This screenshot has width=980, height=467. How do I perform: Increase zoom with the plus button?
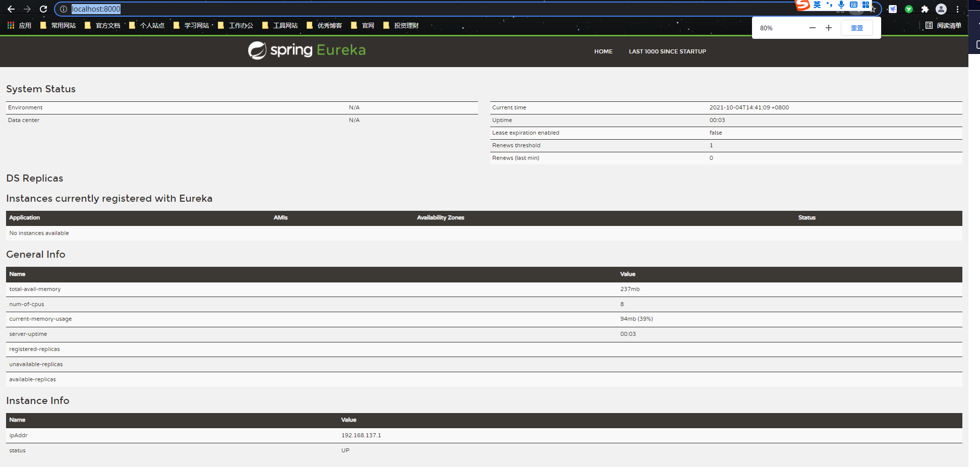point(829,28)
